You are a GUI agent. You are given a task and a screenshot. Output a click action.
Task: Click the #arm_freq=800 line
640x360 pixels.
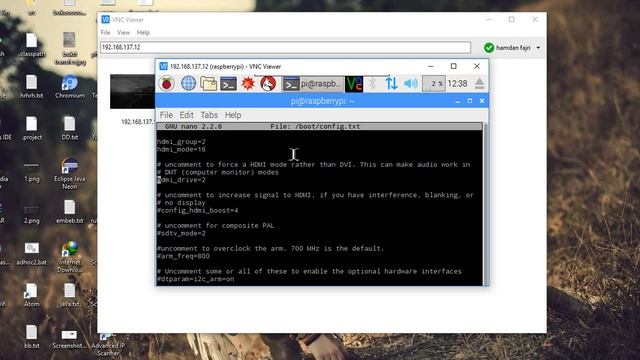pos(183,256)
